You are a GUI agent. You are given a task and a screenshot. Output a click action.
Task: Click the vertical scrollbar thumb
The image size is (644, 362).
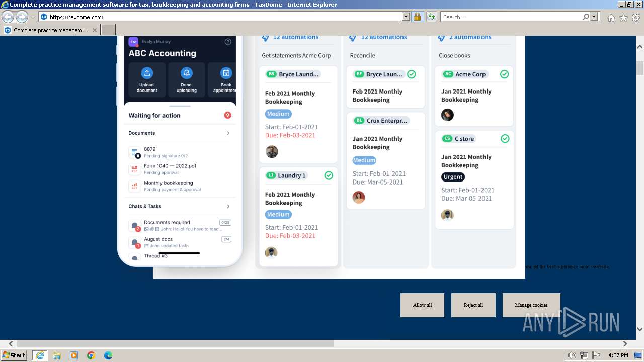(640, 67)
